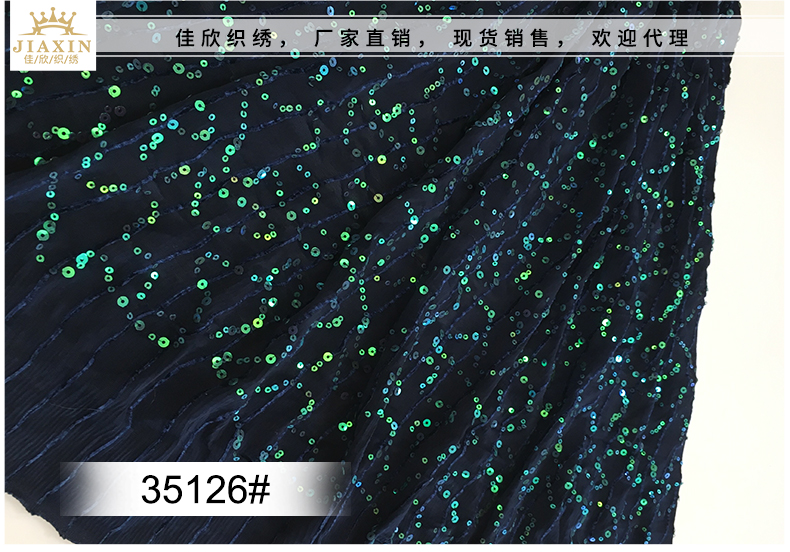The height and width of the screenshot is (552, 790).
Task: Click the product code 35126# label
Action: (x=206, y=490)
